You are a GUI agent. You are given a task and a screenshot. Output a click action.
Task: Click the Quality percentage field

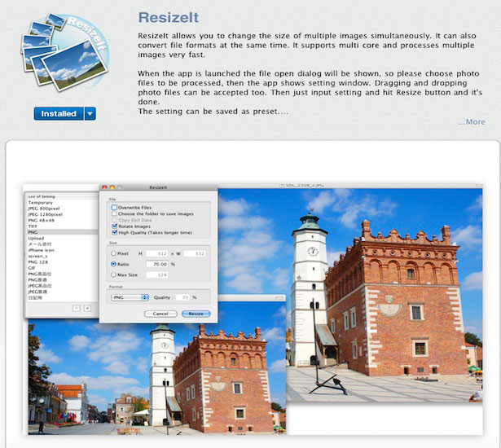pyautogui.click(x=182, y=297)
